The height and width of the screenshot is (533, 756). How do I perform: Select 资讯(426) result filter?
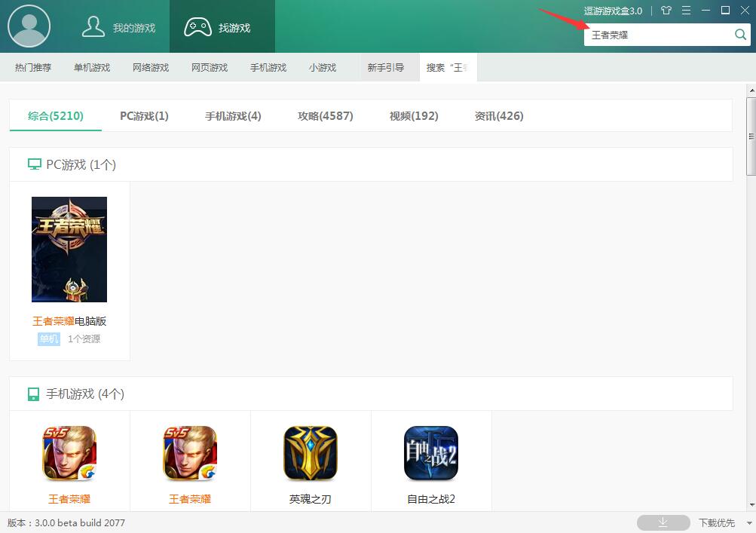(x=499, y=116)
